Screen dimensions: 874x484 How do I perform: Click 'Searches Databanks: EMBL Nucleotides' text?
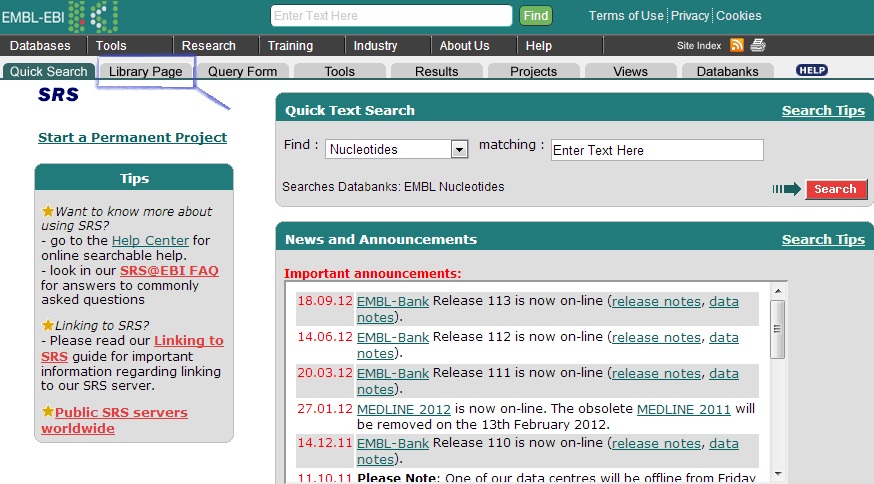(393, 187)
